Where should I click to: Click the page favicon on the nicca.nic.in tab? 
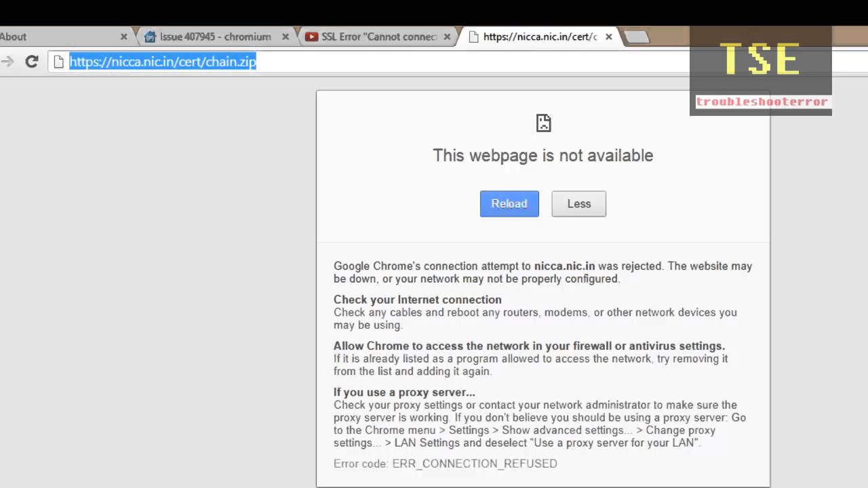pyautogui.click(x=473, y=37)
